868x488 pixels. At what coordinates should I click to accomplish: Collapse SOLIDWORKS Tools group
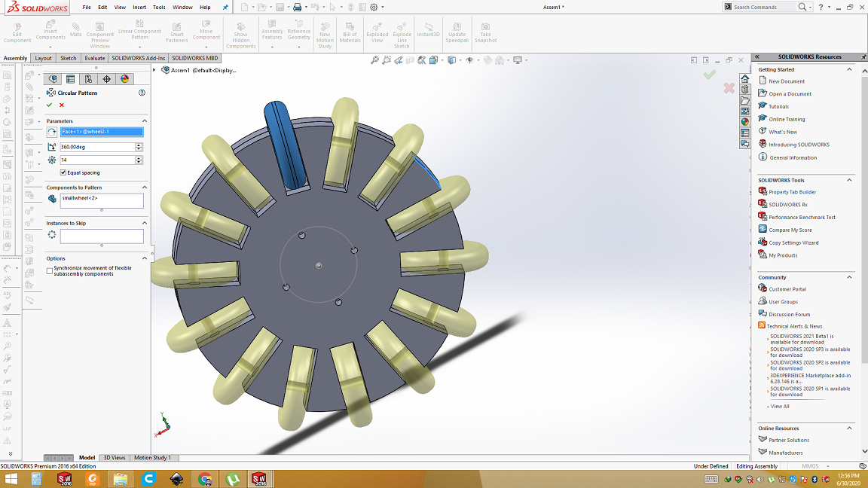849,181
